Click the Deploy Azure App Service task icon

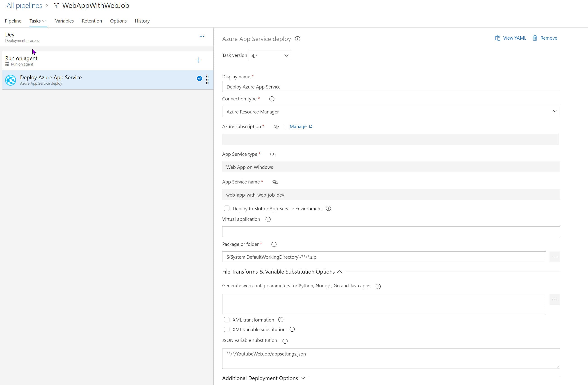pos(11,80)
